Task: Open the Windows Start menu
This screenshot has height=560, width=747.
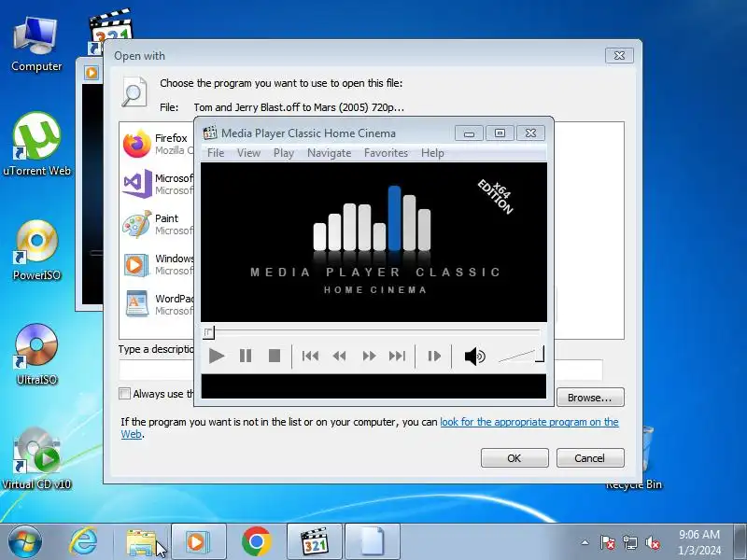Action: 24,542
